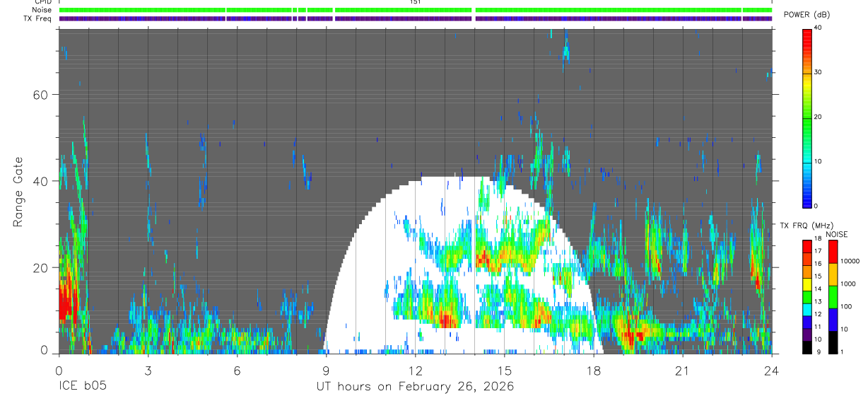Click the green Noise status strip above the plot
Image resolution: width=868 pixels, height=401 pixels.
click(x=415, y=10)
